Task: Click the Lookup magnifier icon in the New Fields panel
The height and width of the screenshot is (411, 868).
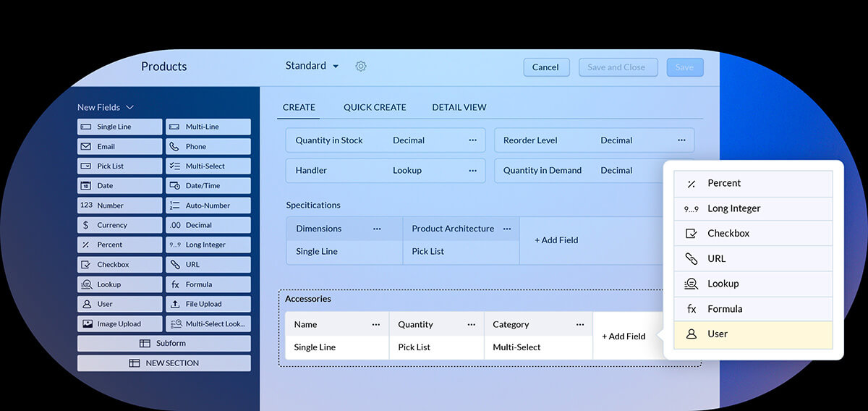Action: click(87, 284)
